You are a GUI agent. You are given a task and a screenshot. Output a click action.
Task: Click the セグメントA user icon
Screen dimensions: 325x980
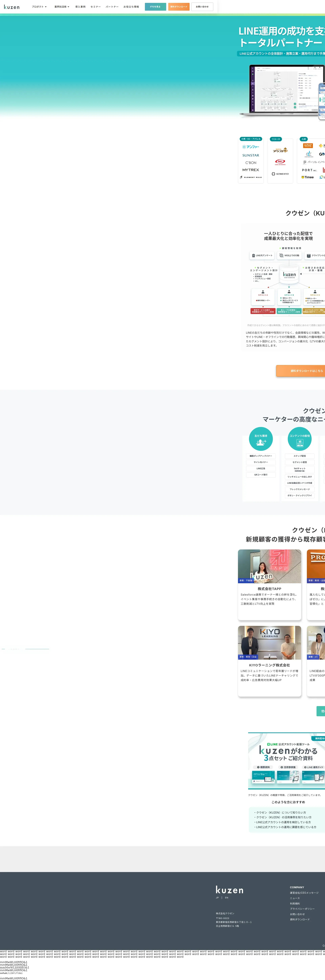click(x=263, y=292)
